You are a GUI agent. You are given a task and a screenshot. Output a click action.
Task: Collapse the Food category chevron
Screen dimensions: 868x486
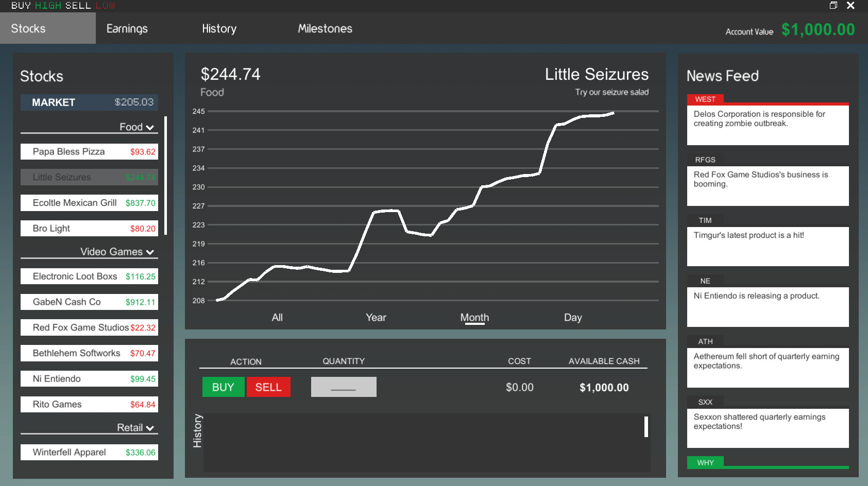point(150,128)
